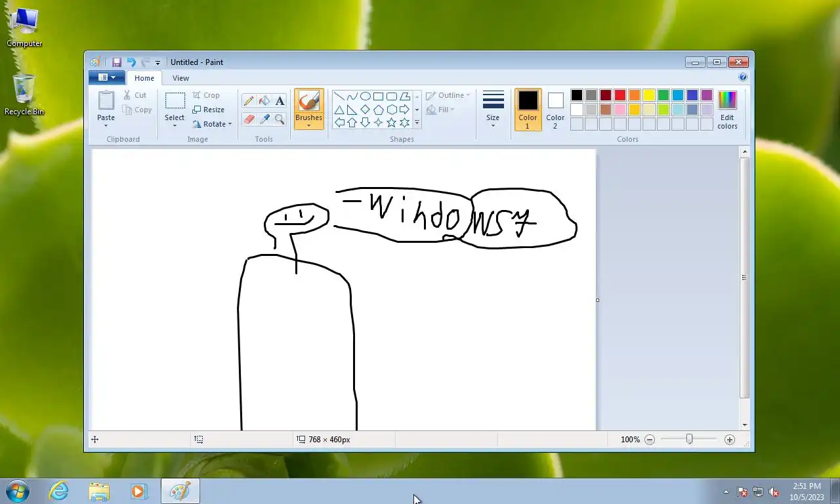Choose the Curve shape
840x504 pixels.
click(352, 96)
